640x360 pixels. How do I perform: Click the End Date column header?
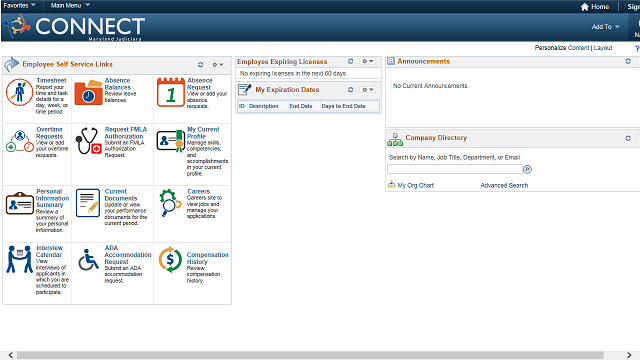(x=301, y=106)
